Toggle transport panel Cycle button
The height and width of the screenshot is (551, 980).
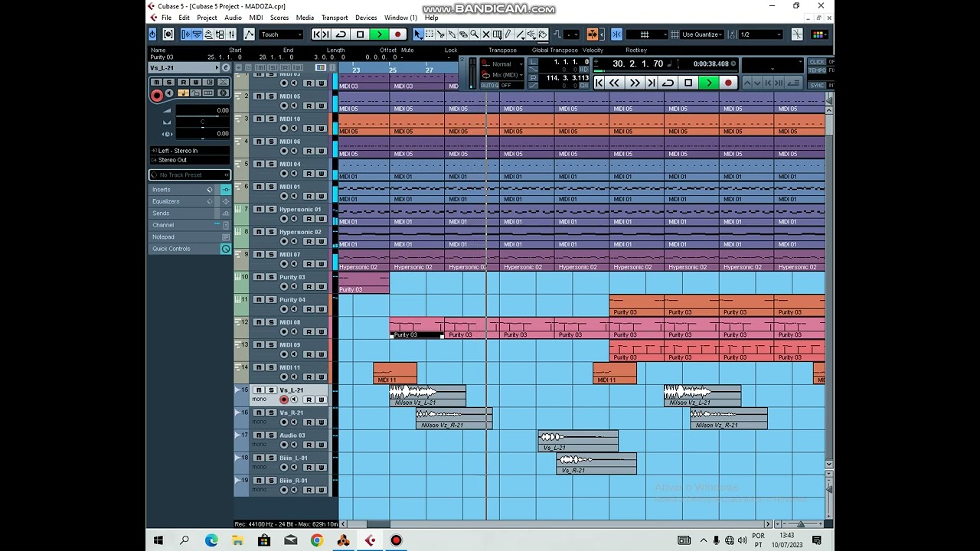click(668, 83)
